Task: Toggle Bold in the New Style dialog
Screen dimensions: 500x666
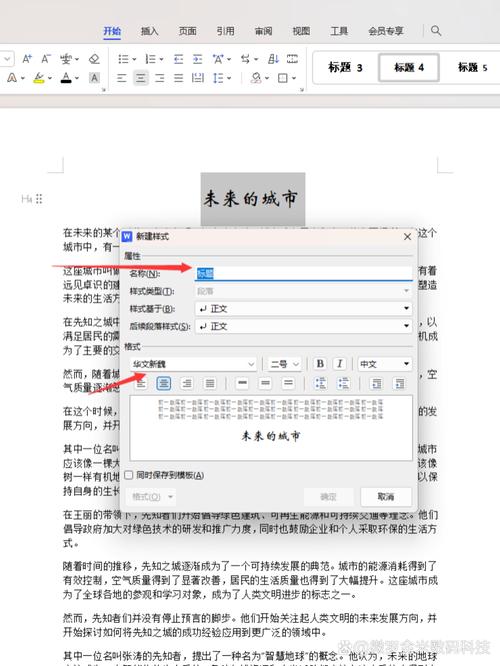Action: coord(320,364)
